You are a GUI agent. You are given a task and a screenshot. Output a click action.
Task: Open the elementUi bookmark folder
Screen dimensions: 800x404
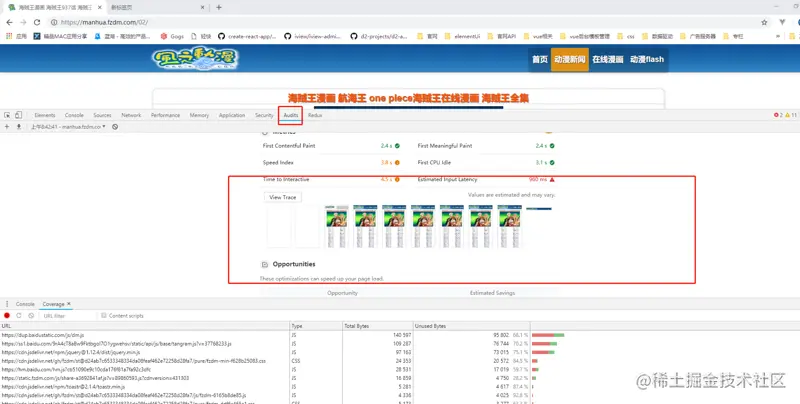click(463, 36)
